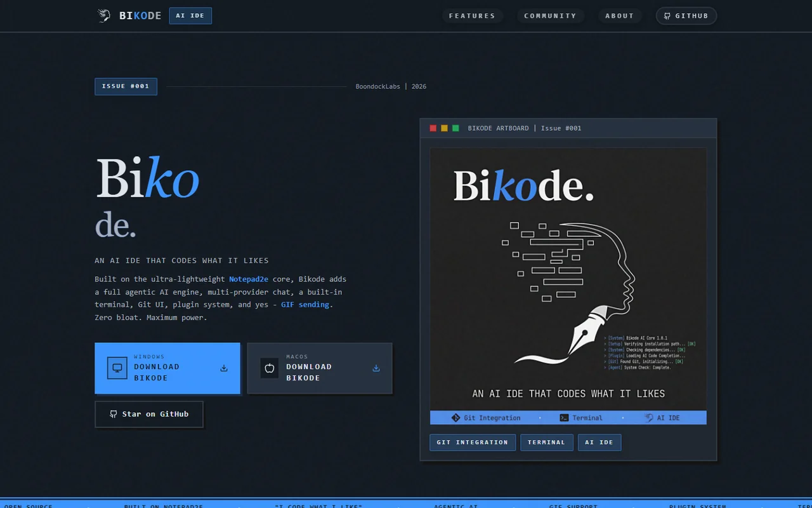The width and height of the screenshot is (812, 508).
Task: Click the large Bikode. artwork title
Action: point(524,186)
